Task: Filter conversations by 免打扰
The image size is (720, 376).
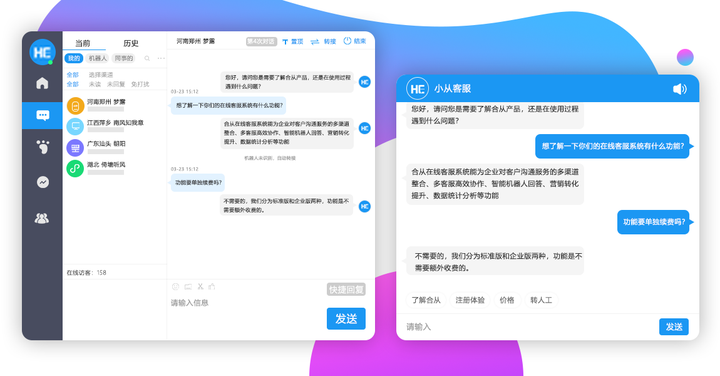Action: click(140, 84)
